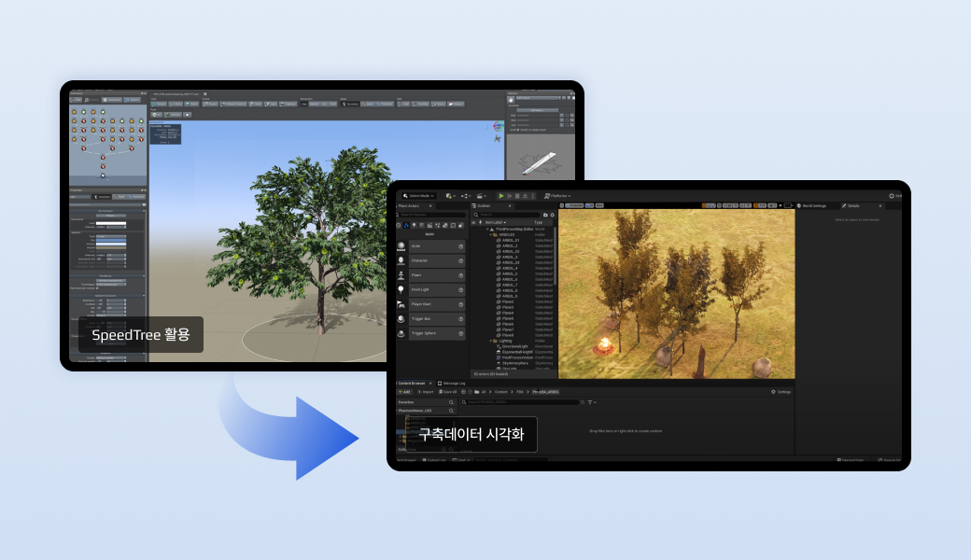Click the navigation gizmo in SpeedTree viewport
The image size is (971, 560).
(x=498, y=127)
